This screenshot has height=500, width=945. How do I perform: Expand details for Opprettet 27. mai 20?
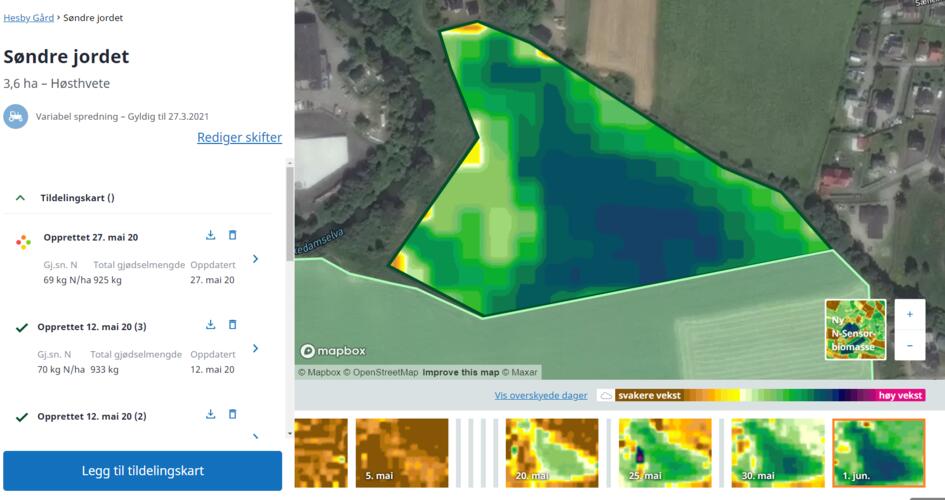click(x=256, y=259)
